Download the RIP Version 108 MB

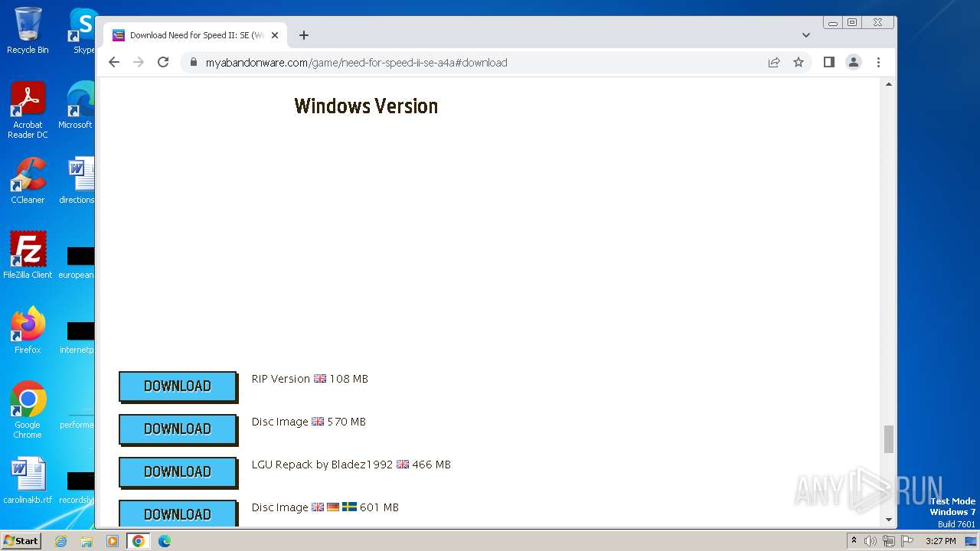[x=178, y=386]
